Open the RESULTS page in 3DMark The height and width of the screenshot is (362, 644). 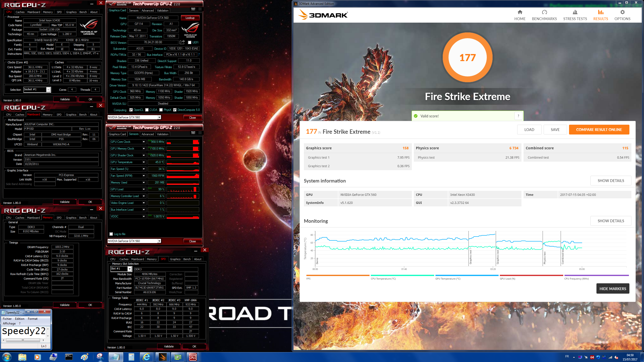click(x=600, y=15)
